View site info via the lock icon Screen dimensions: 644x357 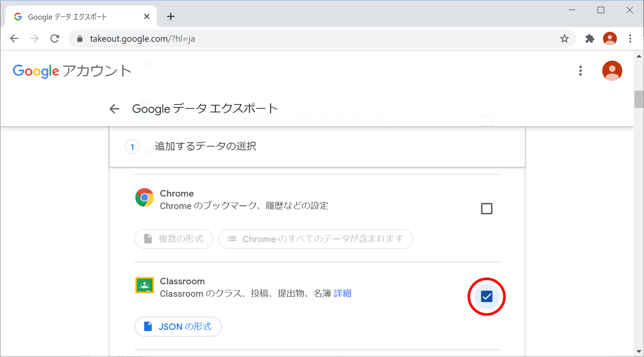coord(79,39)
